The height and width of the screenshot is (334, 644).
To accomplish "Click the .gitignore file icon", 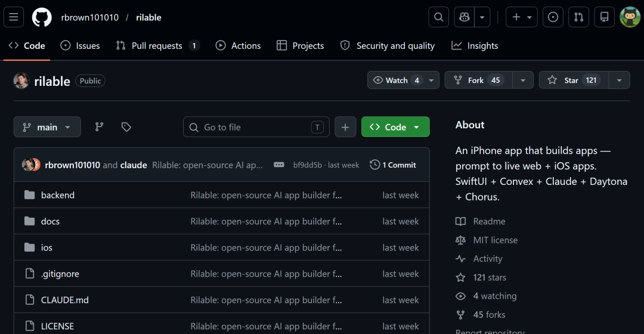I will tap(30, 274).
